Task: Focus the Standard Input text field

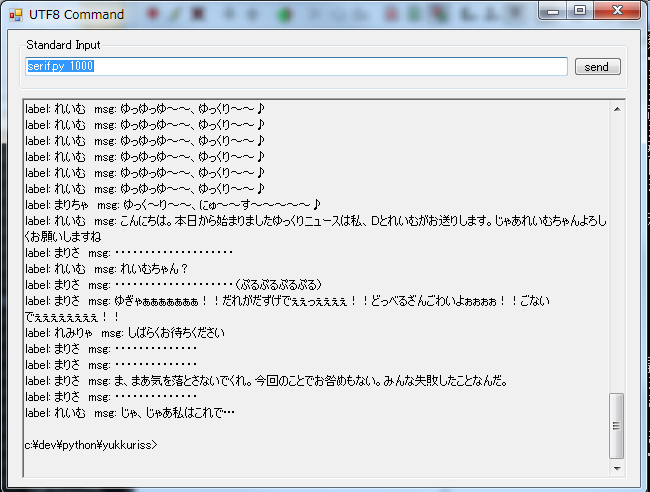Action: click(296, 66)
